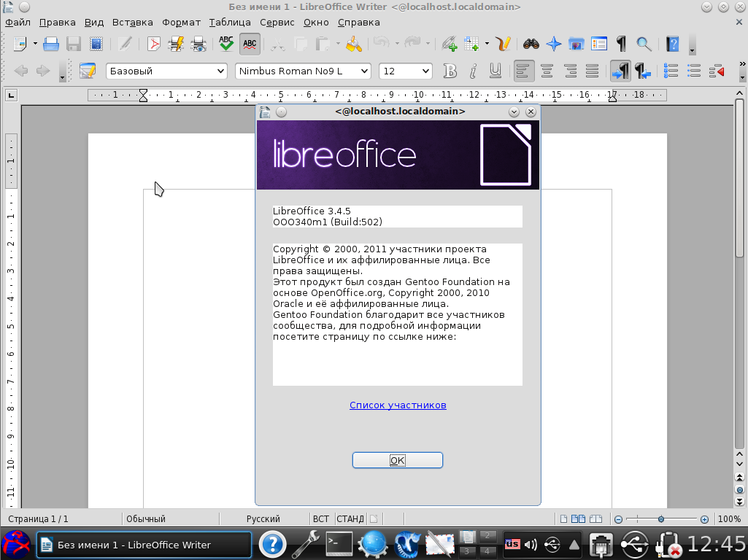Screen dimensions: 748x560
Task: Open the Navigator star icon
Action: (x=554, y=44)
